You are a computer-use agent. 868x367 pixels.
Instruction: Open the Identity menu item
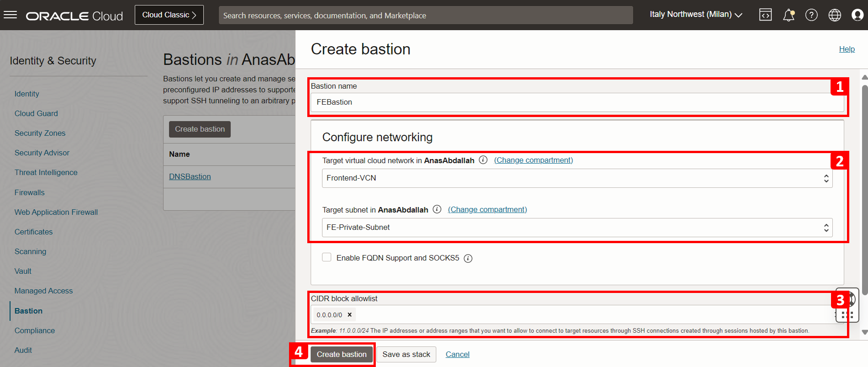point(27,94)
